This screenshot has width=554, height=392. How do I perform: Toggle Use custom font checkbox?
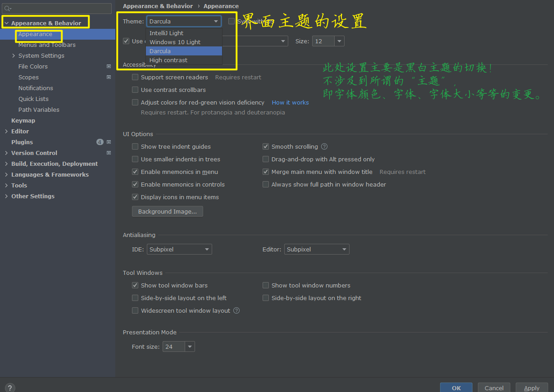pyautogui.click(x=126, y=41)
